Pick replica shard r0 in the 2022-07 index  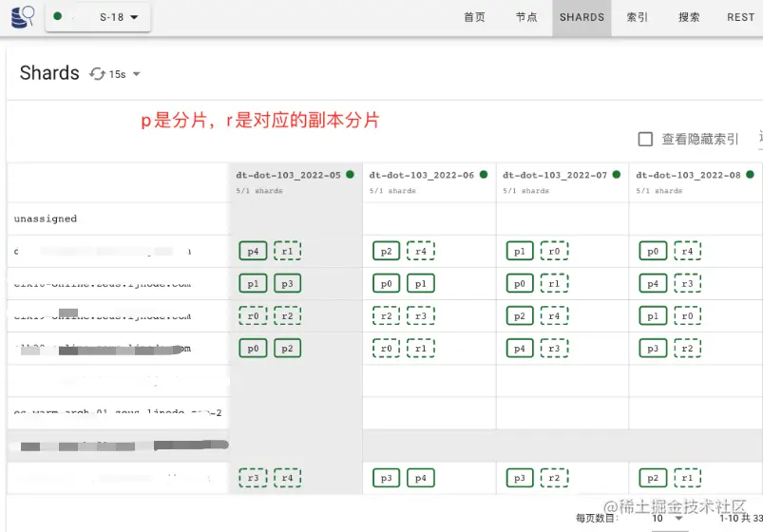tap(554, 251)
